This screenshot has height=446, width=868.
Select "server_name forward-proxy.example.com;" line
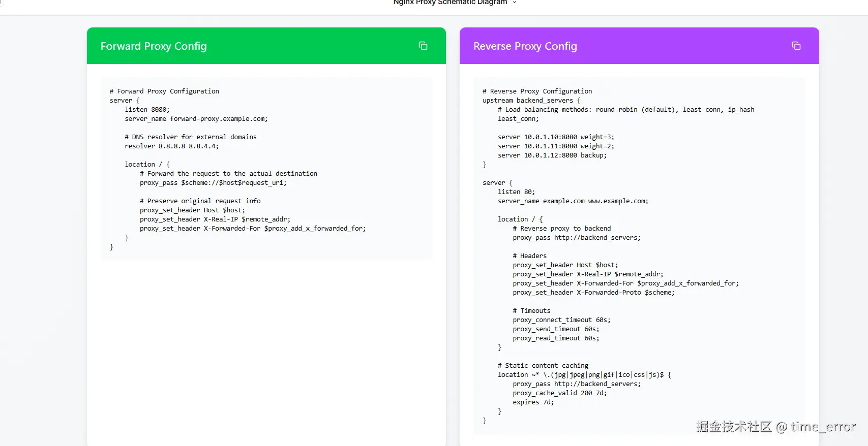196,119
